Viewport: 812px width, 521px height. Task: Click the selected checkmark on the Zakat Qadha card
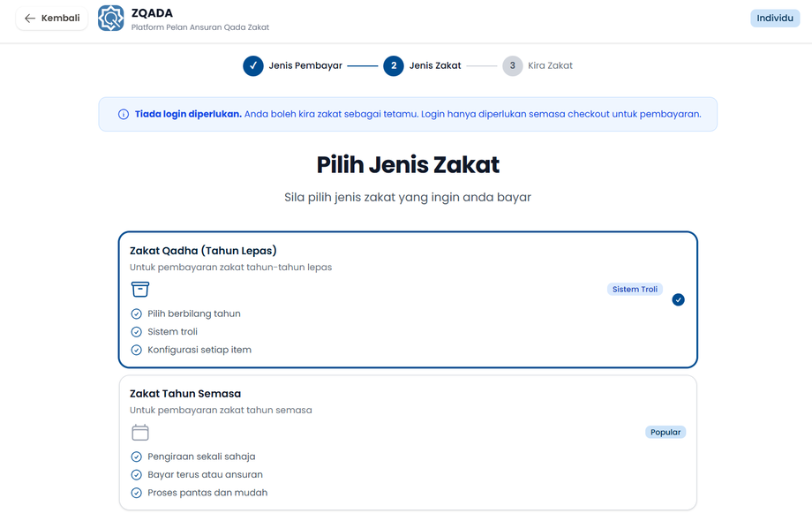click(678, 299)
